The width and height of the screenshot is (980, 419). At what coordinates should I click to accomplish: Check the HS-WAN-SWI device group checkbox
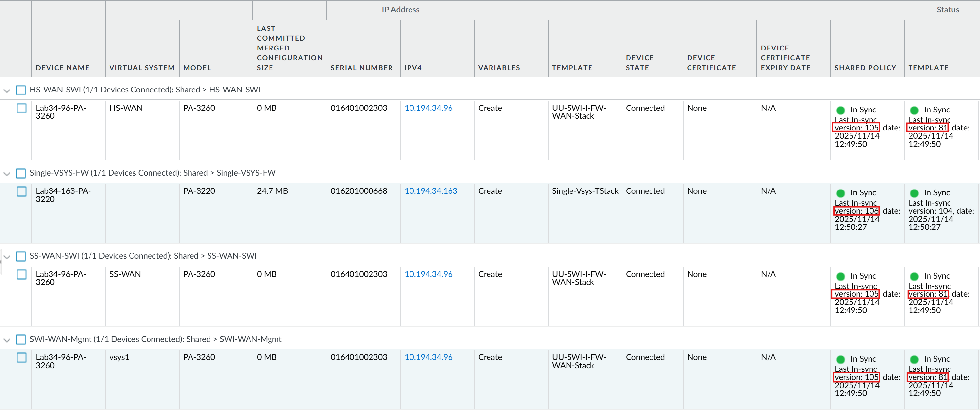point(21,90)
